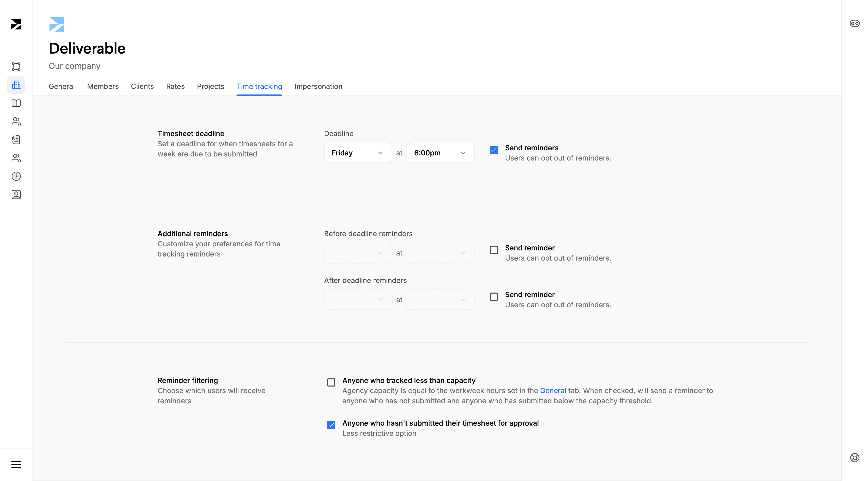The width and height of the screenshot is (868, 481).
Task: Check Anyone who tracked less than capacity
Action: (331, 382)
